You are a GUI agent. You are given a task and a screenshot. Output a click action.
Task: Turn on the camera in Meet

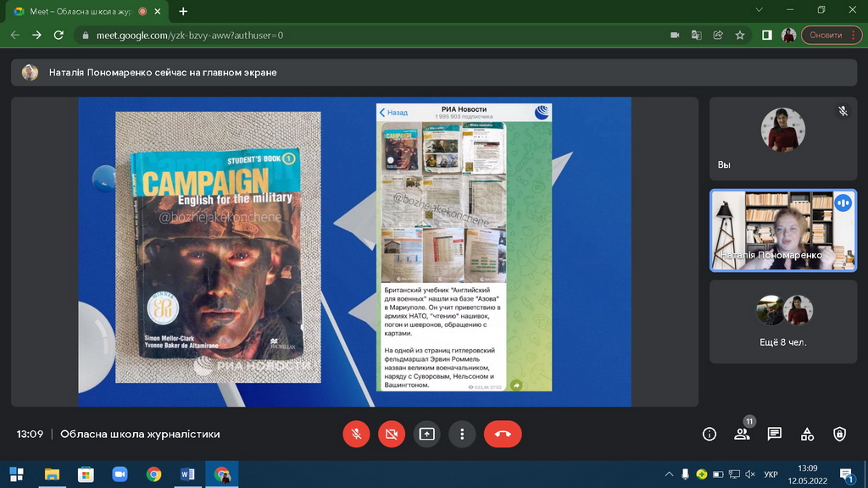pos(392,434)
